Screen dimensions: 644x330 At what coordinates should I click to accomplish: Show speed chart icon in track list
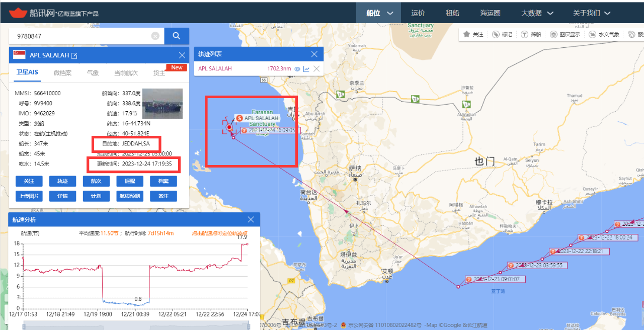tap(306, 68)
